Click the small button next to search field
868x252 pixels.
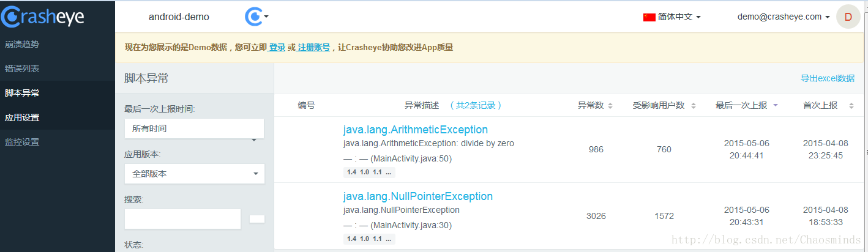[257, 219]
